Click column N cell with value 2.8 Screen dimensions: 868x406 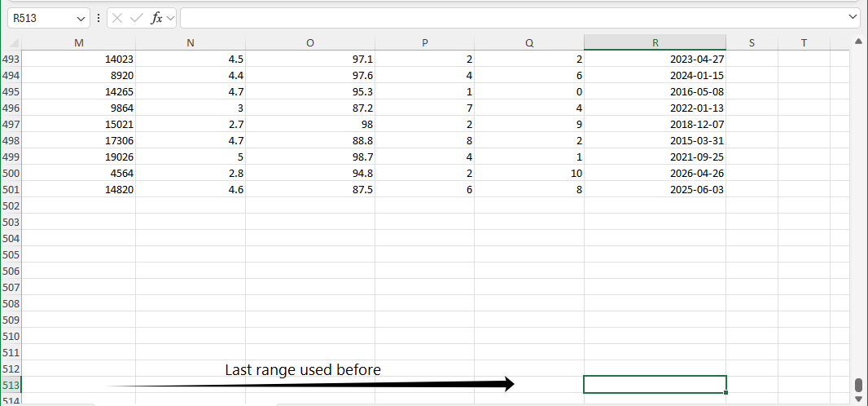pos(191,174)
